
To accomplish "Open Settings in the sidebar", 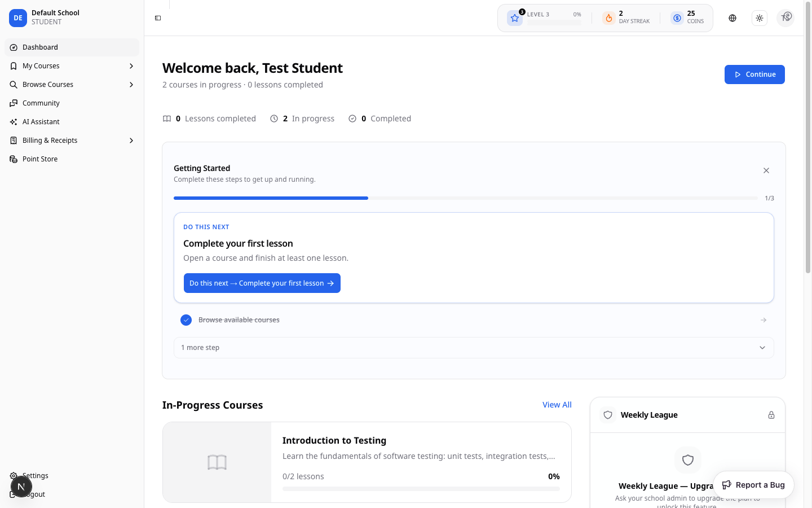I will point(72,476).
